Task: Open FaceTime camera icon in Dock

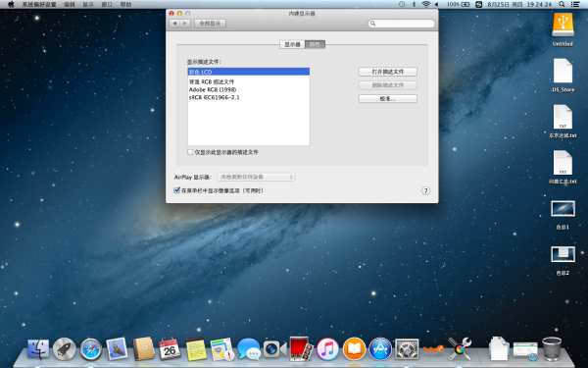Action: point(274,349)
